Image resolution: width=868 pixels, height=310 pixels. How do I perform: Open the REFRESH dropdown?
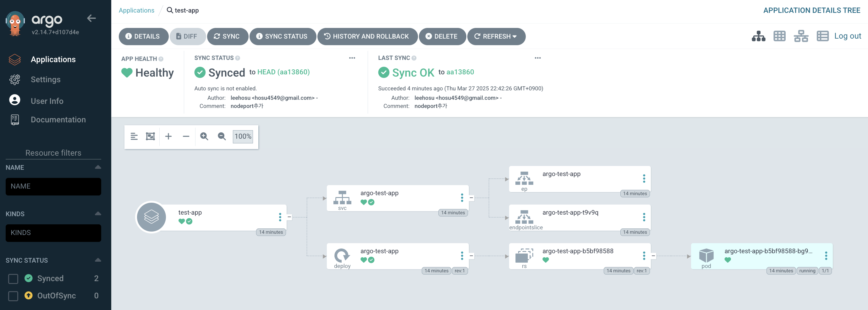point(496,36)
